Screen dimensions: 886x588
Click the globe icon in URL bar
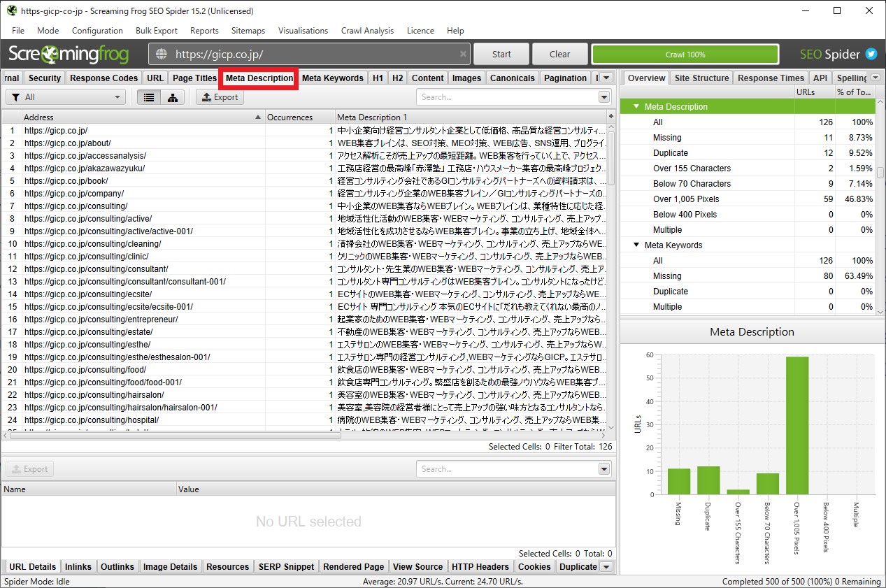tap(162, 54)
